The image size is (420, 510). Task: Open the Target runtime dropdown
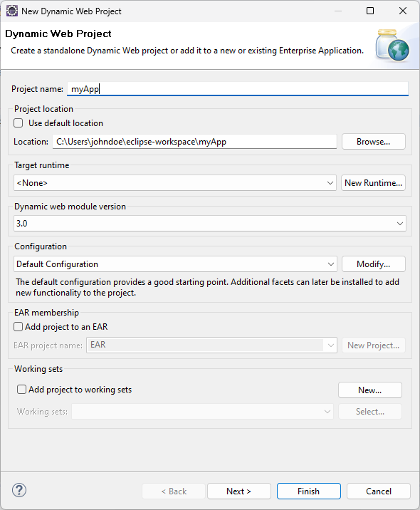(x=175, y=183)
